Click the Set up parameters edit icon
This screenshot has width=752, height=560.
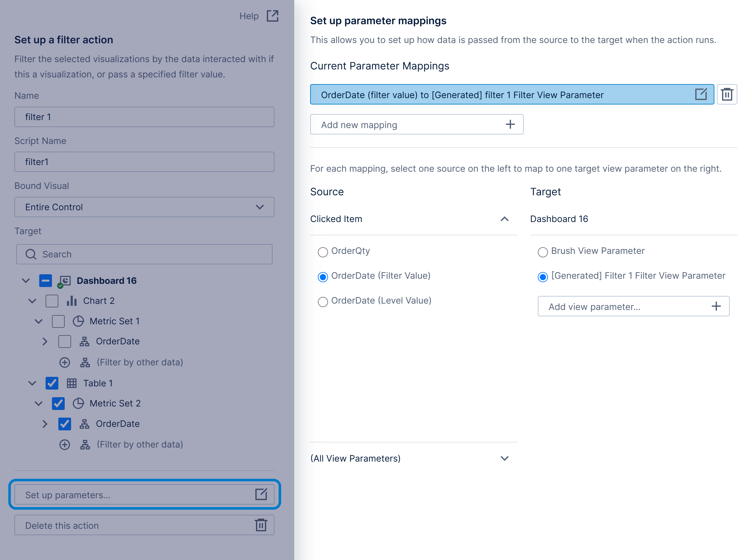coord(261,494)
